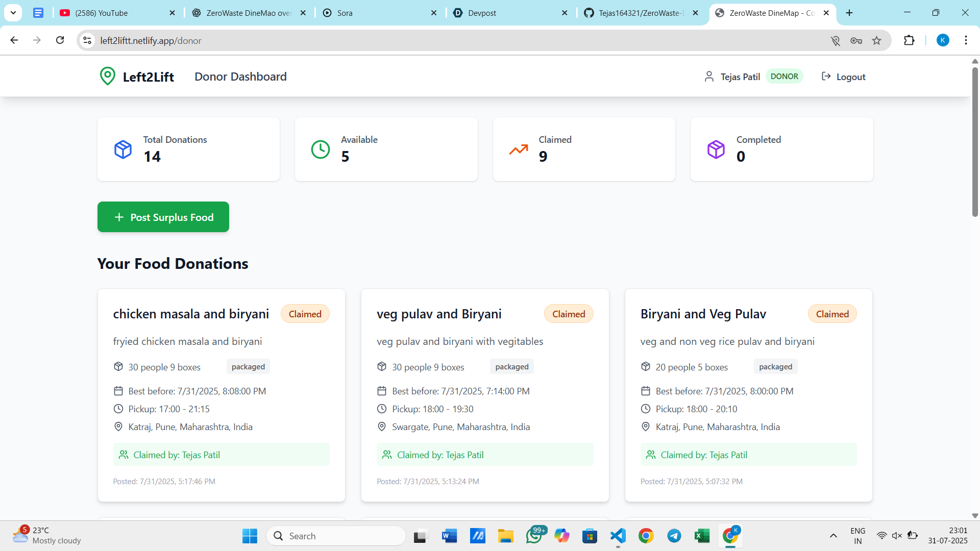Open the browser Extensions puzzle icon
This screenshot has height=551, width=980.
909,41
